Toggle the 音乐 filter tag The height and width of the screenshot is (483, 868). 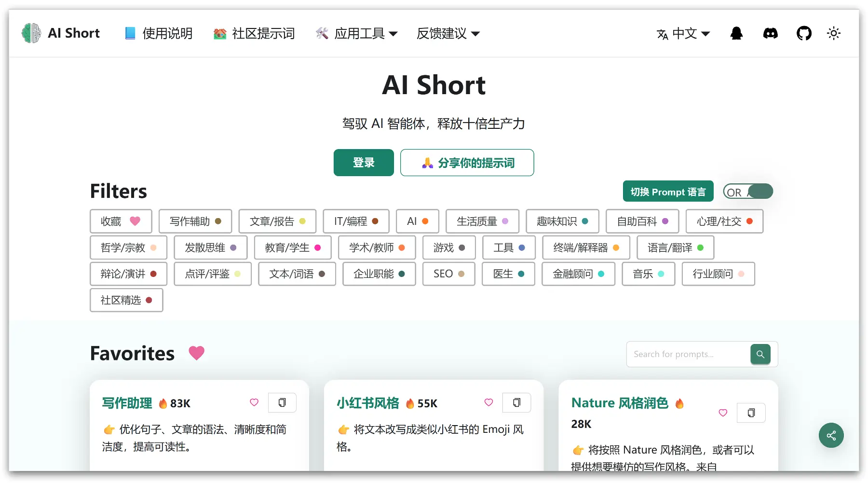click(649, 274)
